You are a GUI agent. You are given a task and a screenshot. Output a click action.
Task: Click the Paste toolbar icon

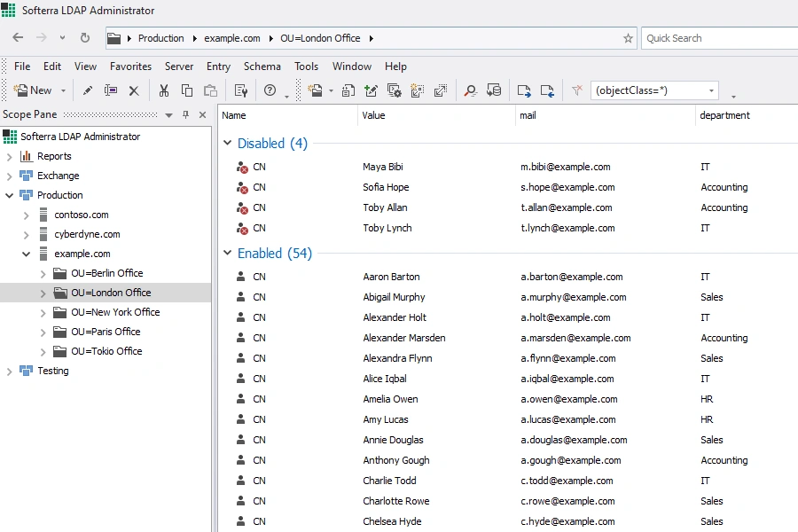pos(209,90)
